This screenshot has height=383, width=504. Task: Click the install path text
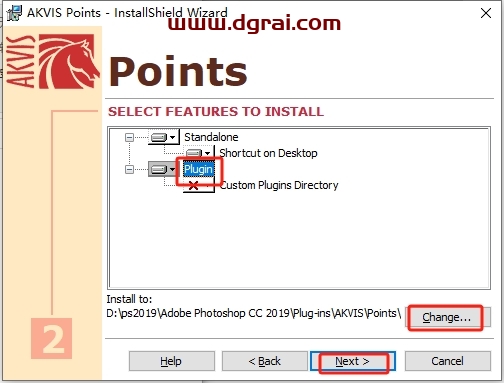pyautogui.click(x=254, y=313)
